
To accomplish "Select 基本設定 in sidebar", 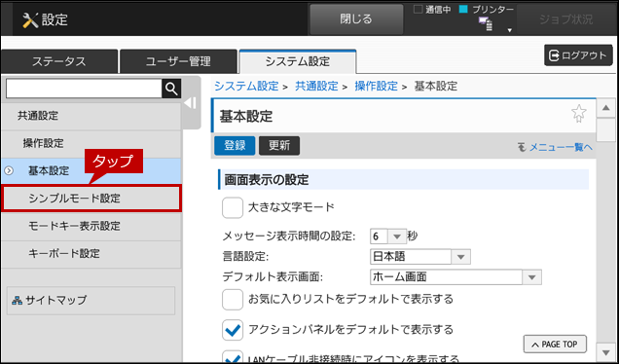I will pyautogui.click(x=91, y=171).
